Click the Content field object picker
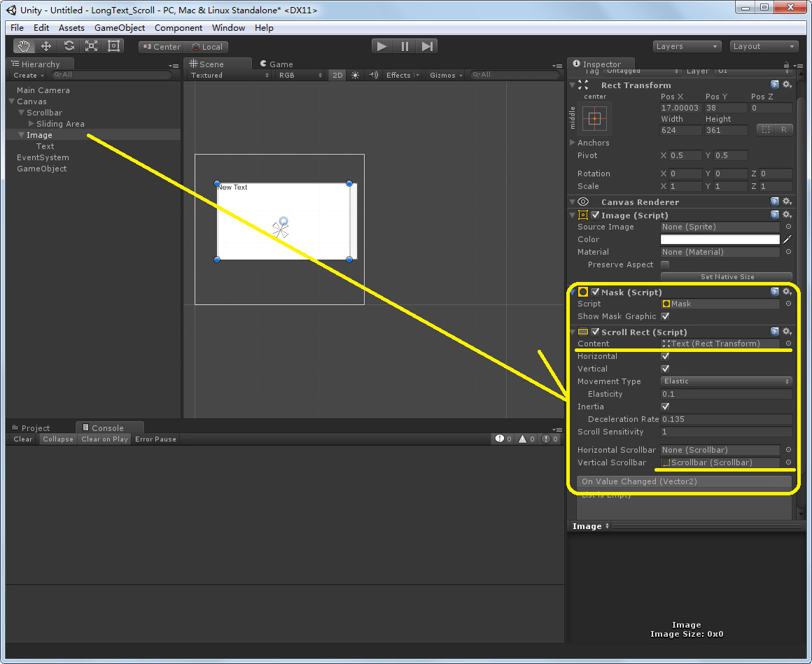 (787, 344)
